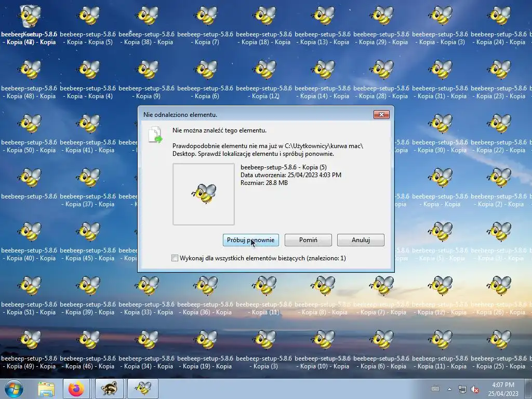Click the BeeBeep bee taskbar button
Image resolution: width=532 pixels, height=399 pixels.
(x=143, y=389)
